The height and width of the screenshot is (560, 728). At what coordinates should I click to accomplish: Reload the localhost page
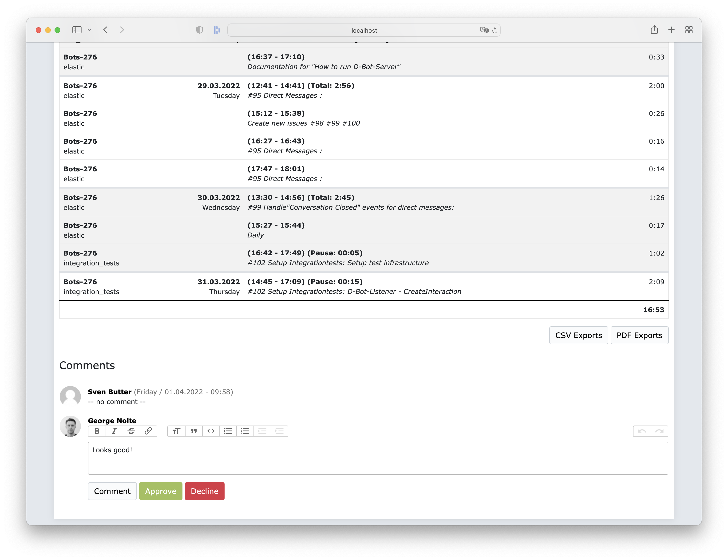point(495,30)
